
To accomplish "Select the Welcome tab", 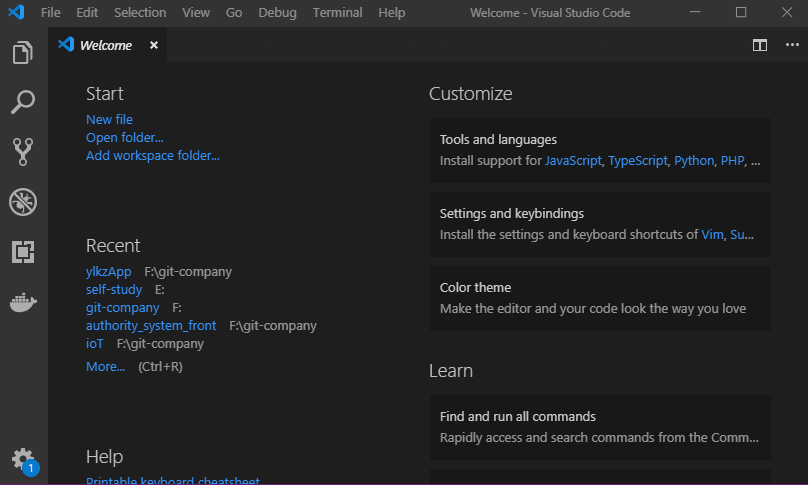I will (107, 45).
